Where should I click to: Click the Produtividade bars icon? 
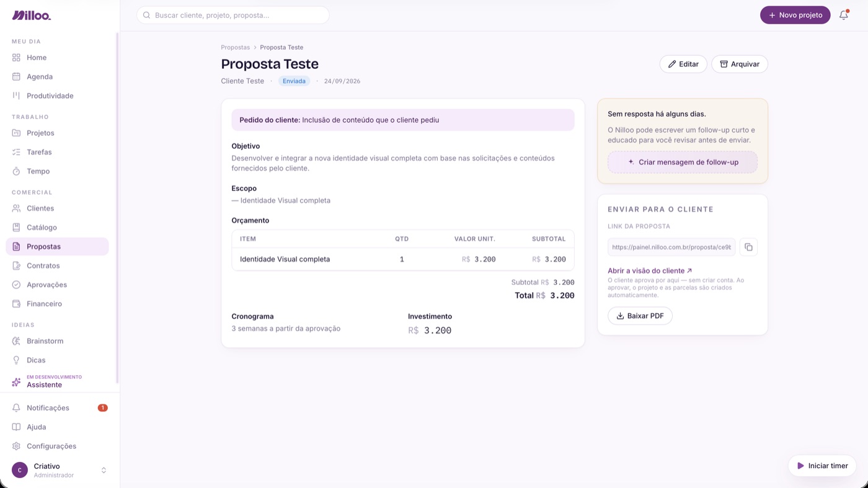pyautogui.click(x=16, y=95)
